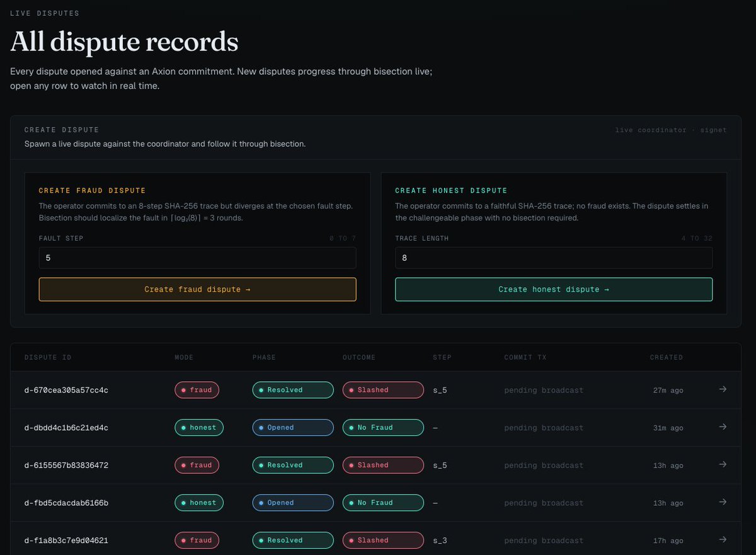The height and width of the screenshot is (555, 756).
Task: Click the 4 to 32 range hint
Action: tap(697, 239)
